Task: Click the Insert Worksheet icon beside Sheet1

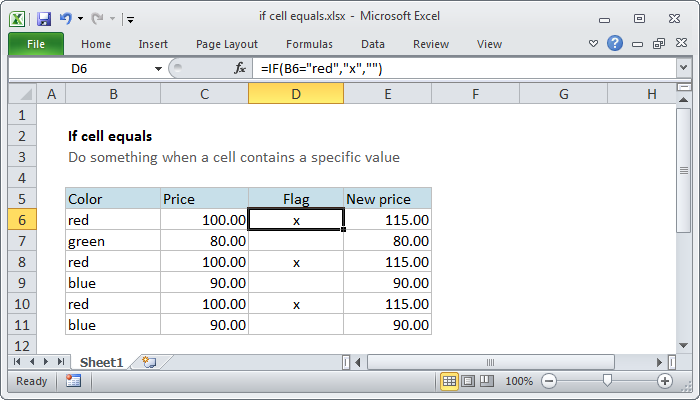Action: (x=149, y=361)
